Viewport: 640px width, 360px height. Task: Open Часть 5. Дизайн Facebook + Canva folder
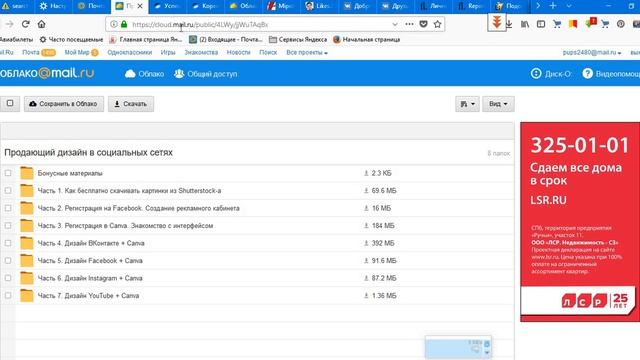pos(90,260)
